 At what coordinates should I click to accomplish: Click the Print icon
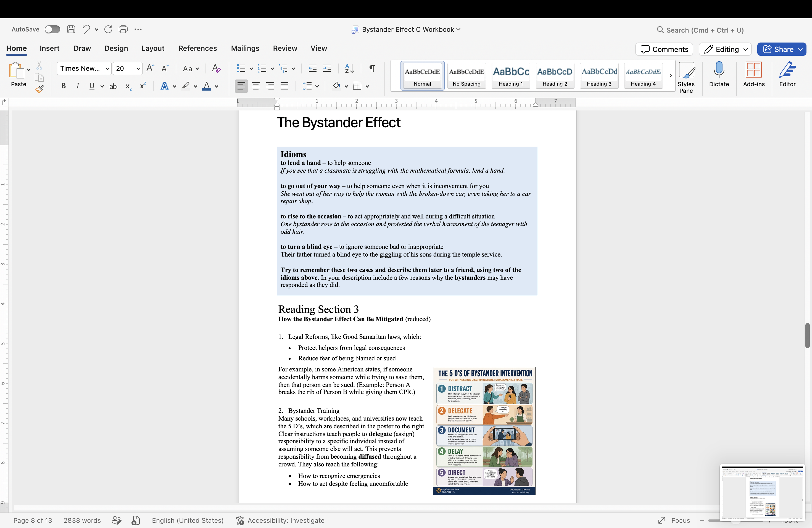pyautogui.click(x=123, y=29)
